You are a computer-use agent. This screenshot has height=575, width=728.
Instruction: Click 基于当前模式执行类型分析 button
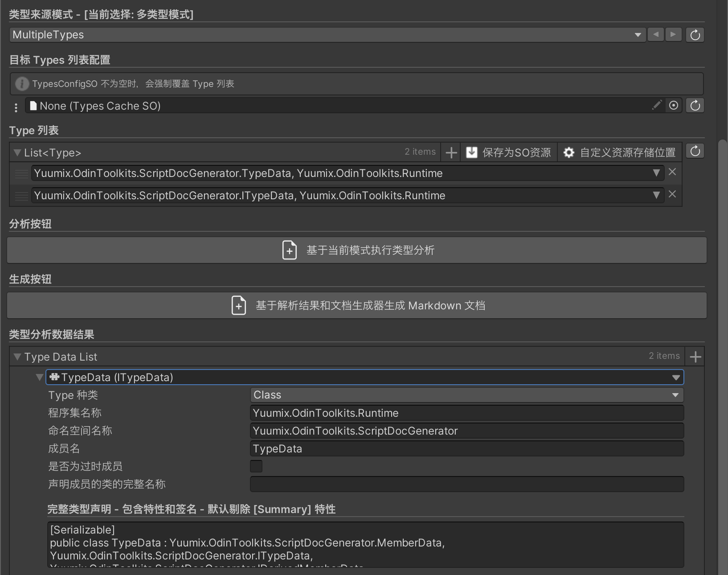357,250
